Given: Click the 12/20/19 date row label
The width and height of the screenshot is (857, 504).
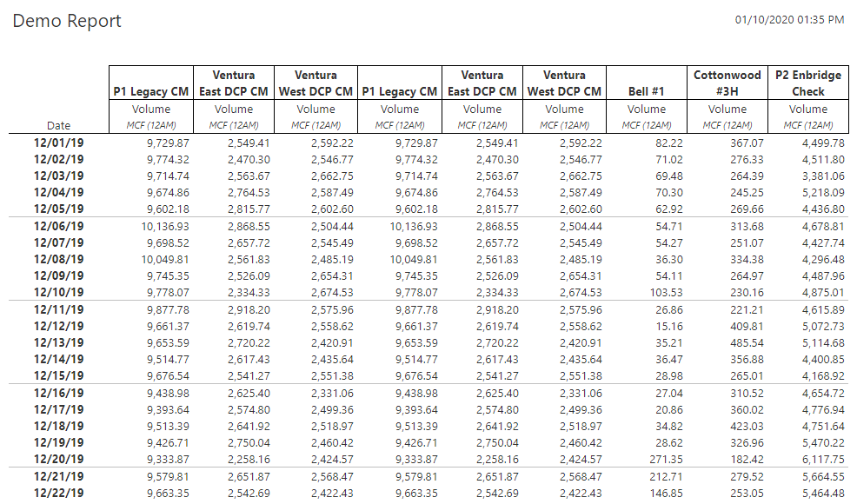Looking at the screenshot, I should tap(59, 460).
